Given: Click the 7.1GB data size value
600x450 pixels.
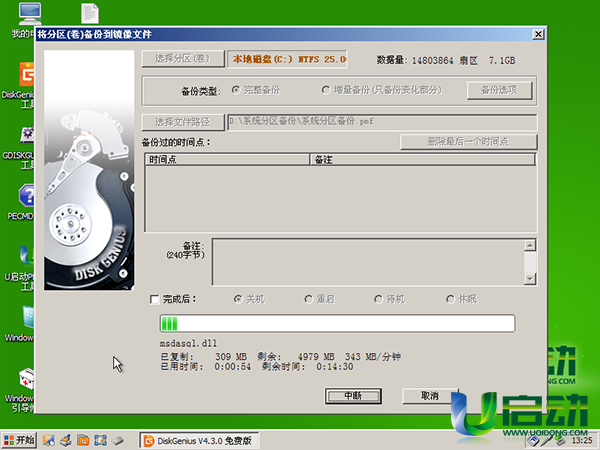Looking at the screenshot, I should click(502, 60).
